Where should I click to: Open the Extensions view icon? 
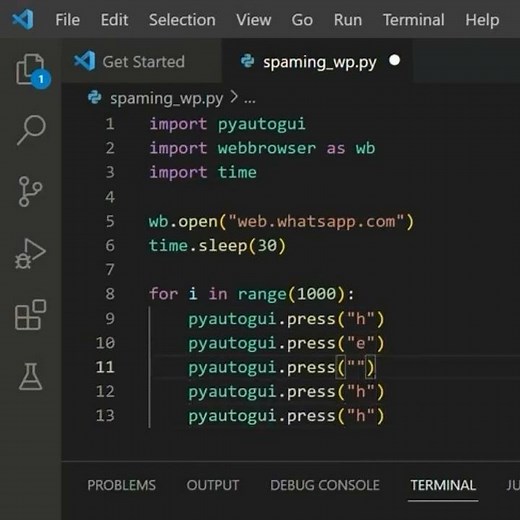[30, 315]
